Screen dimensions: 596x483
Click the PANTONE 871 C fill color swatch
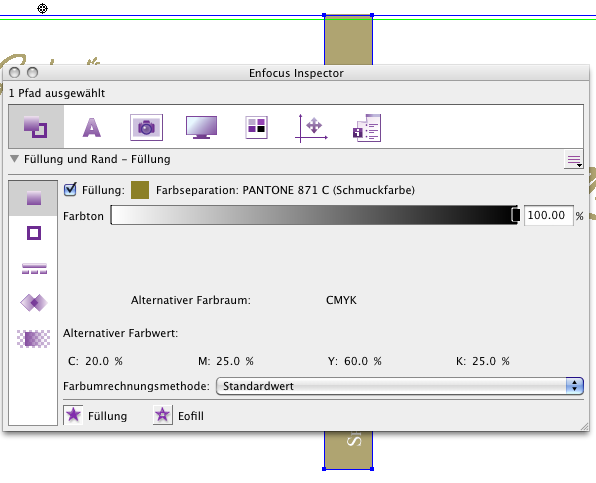(140, 190)
